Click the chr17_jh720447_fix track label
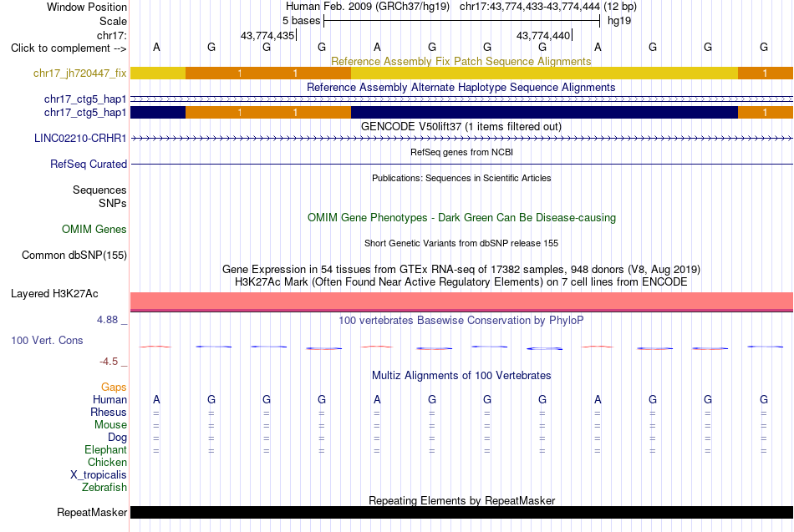The height and width of the screenshot is (532, 794). point(80,73)
